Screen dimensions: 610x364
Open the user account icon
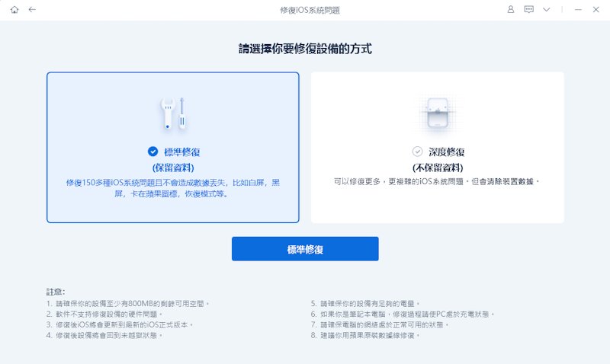(511, 10)
